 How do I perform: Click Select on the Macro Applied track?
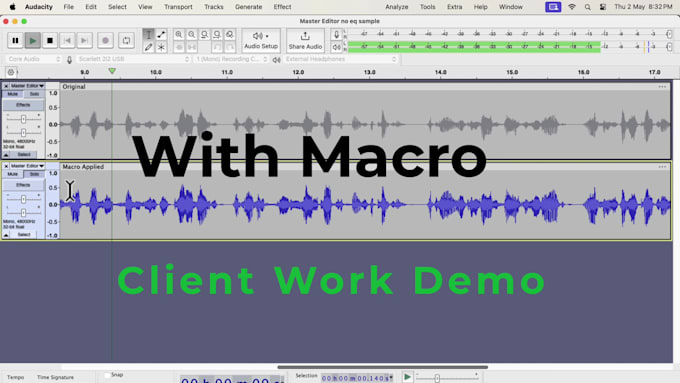[x=24, y=235]
